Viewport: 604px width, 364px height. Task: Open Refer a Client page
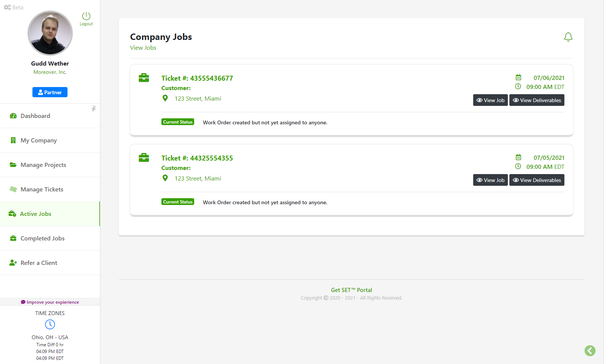point(39,263)
